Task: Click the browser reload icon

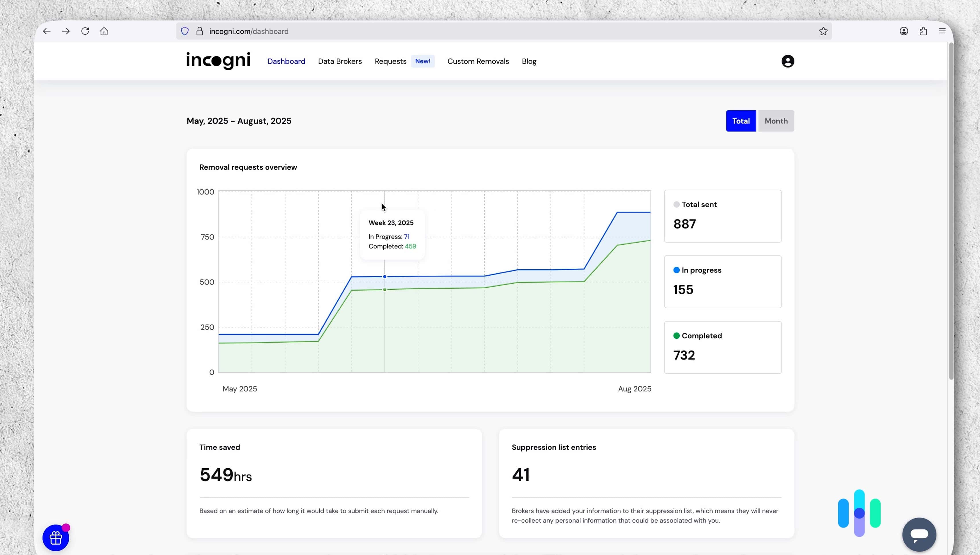Action: (85, 31)
